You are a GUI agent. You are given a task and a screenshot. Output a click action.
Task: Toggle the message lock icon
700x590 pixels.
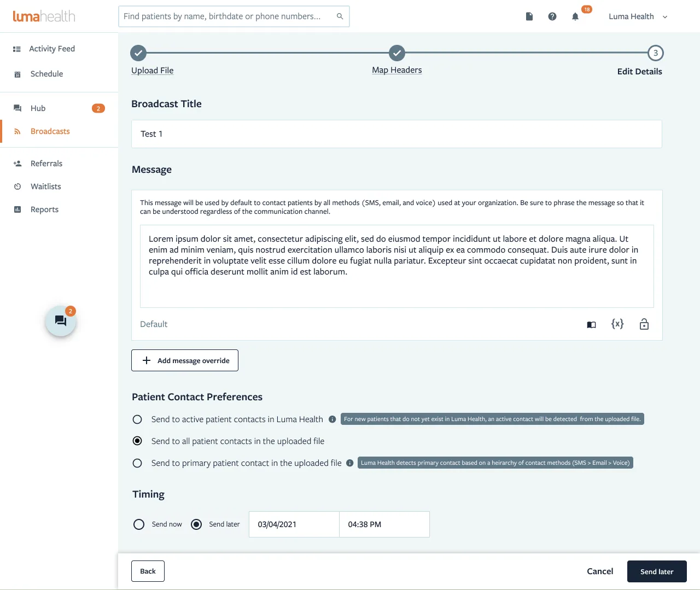click(x=644, y=324)
